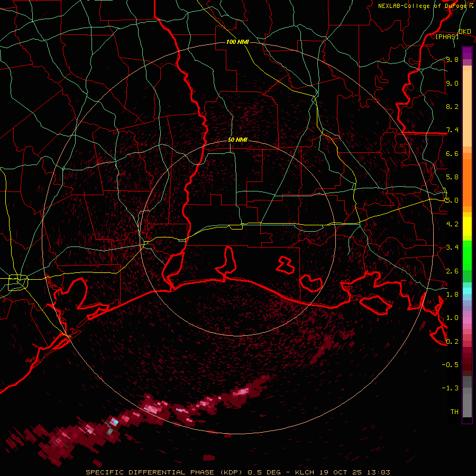Select the 9.8 value on the color scale
Image resolution: width=476 pixels, height=476 pixels.
pos(452,59)
